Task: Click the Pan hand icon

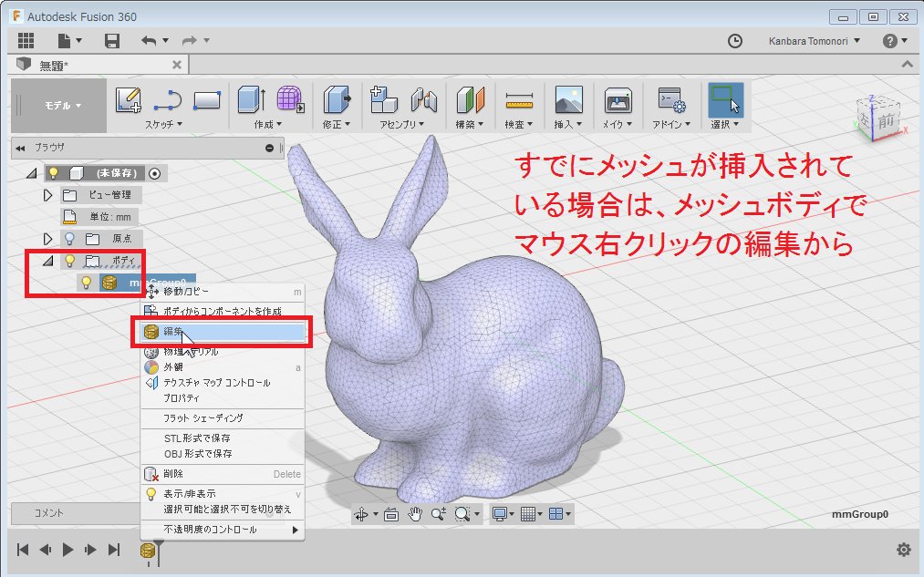Action: 415,514
